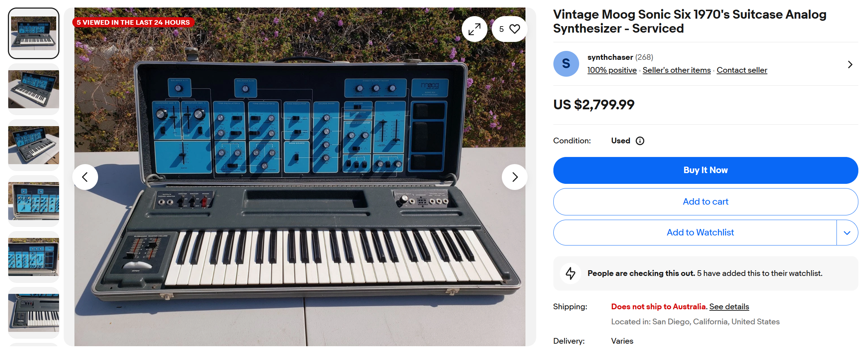Select the first thumbnail of the open synthesizer
868x353 pixels.
point(34,33)
